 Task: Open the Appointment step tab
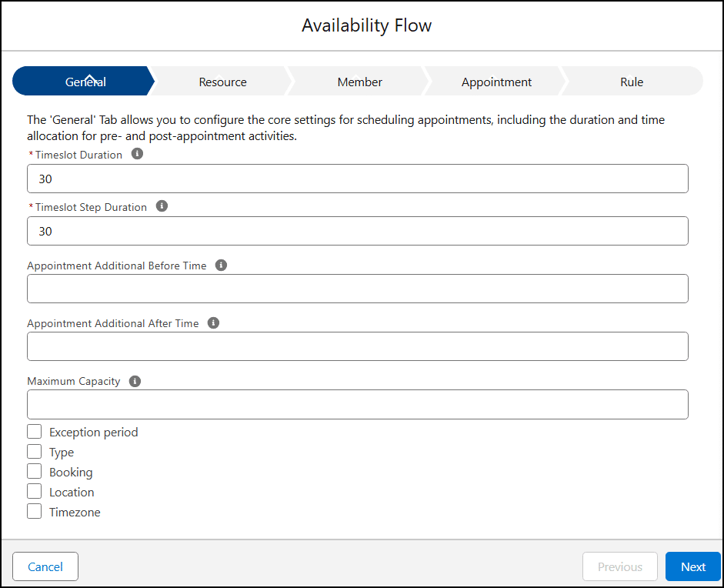pyautogui.click(x=496, y=82)
